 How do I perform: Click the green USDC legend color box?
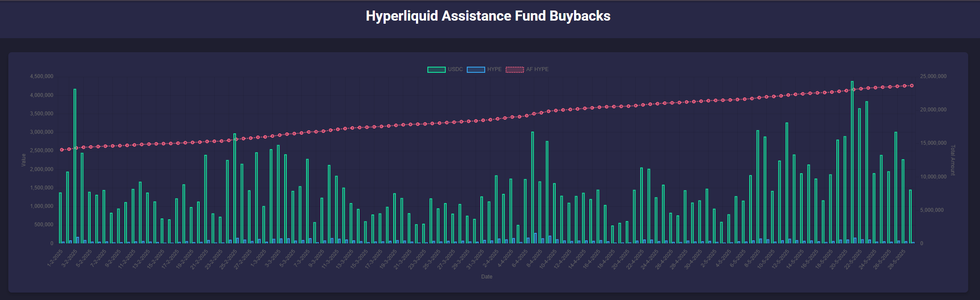[437, 69]
